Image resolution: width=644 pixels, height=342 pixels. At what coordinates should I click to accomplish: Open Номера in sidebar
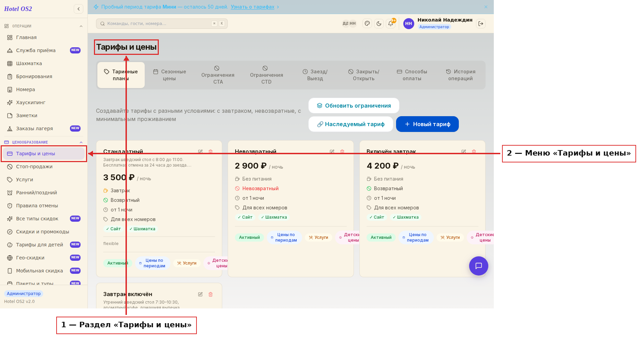44,89
